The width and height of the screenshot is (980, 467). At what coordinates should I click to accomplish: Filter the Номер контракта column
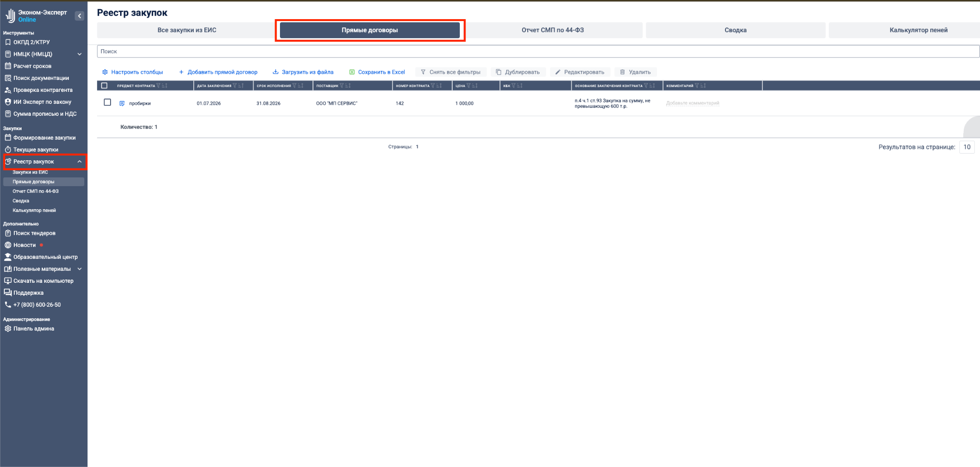point(433,86)
